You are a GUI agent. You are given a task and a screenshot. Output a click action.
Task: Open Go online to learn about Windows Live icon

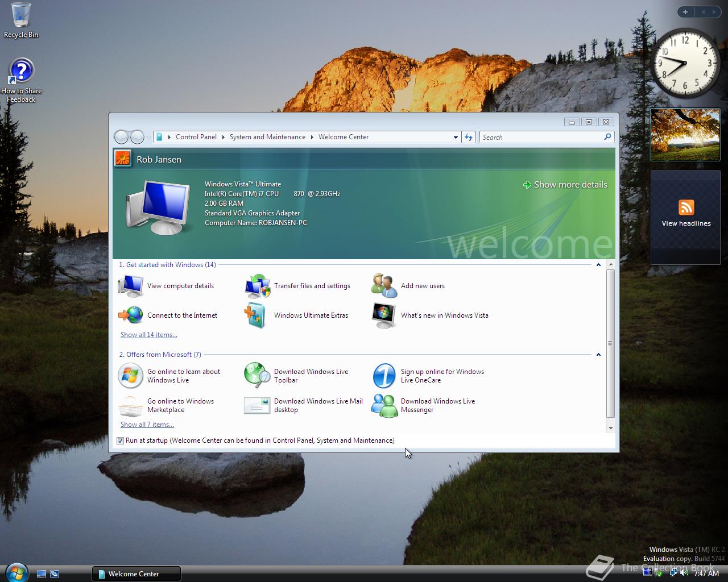[x=130, y=376]
